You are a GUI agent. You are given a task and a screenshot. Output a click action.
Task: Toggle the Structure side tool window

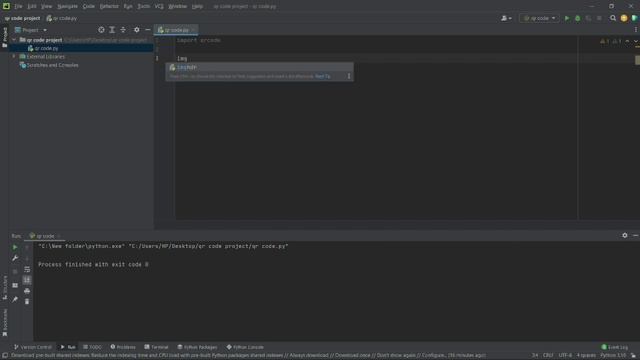click(5, 287)
